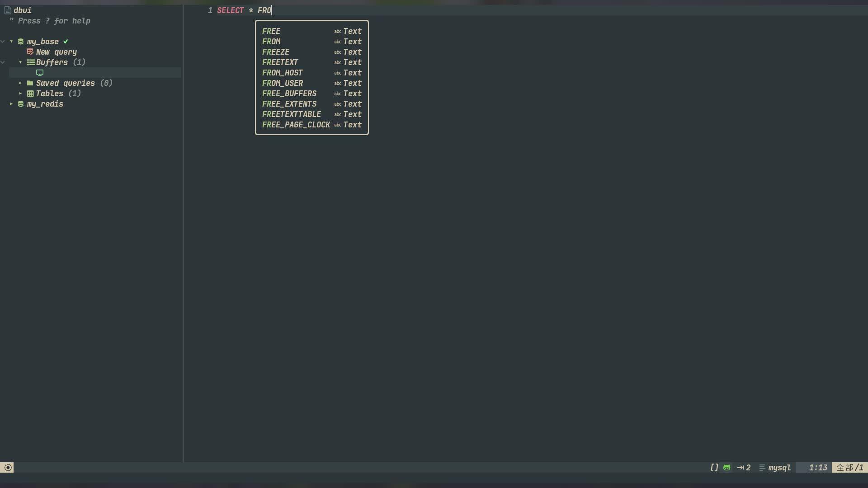Click the New query icon
The width and height of the screenshot is (868, 488).
[30, 52]
